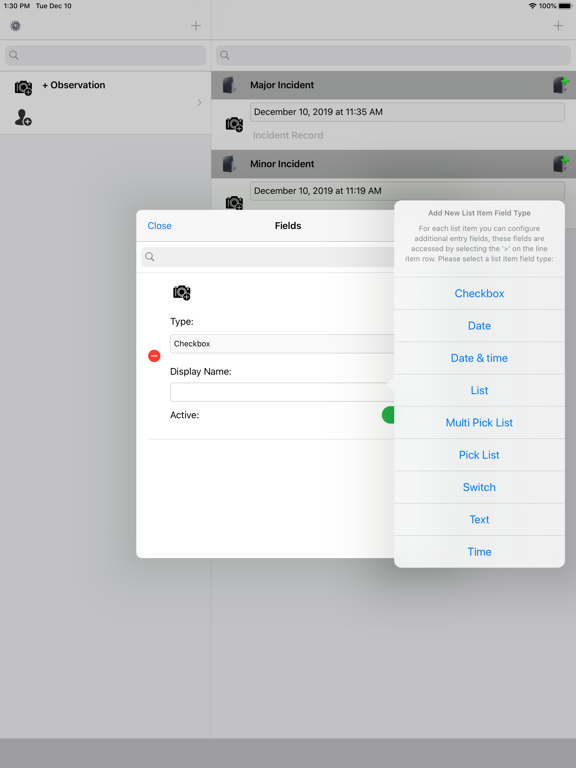The image size is (576, 768).
Task: Tap the 1:30 PM clock in status bar
Action: pyautogui.click(x=17, y=6)
